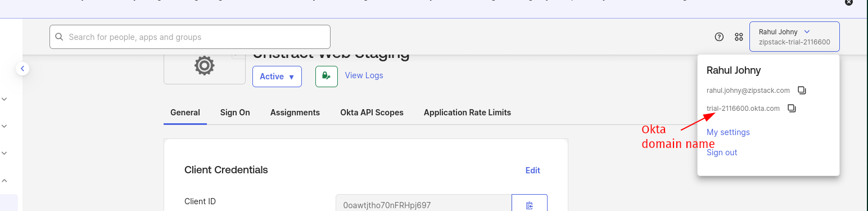Screen dimensions: 868x211
Task: Open View Logs link
Action: 364,75
